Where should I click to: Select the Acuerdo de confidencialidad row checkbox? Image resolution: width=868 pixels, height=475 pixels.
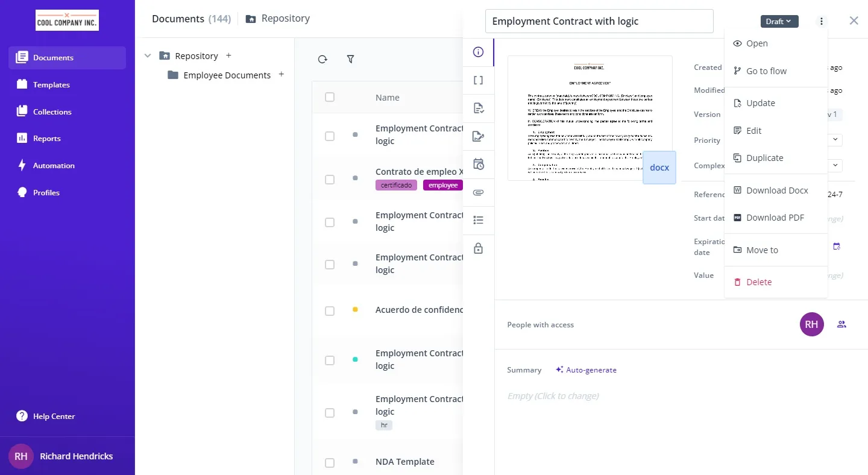tap(330, 311)
